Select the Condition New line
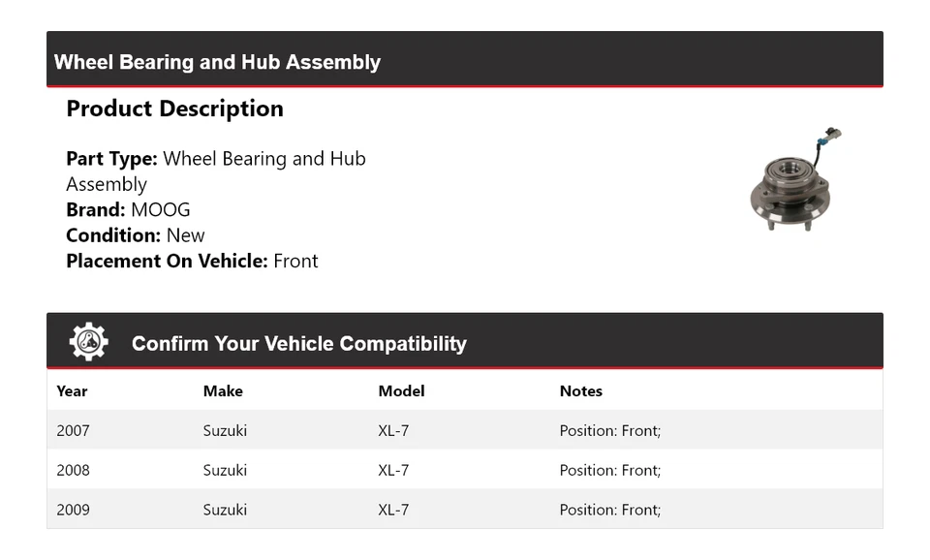930x560 pixels. pos(136,235)
